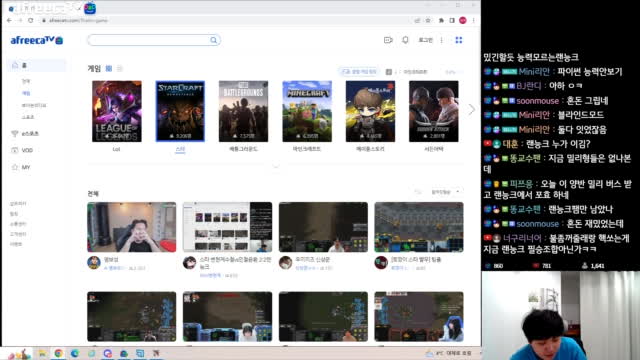The image size is (640, 360).
Task: Open browser extensions puzzle icon
Action: pyautogui.click(x=441, y=20)
